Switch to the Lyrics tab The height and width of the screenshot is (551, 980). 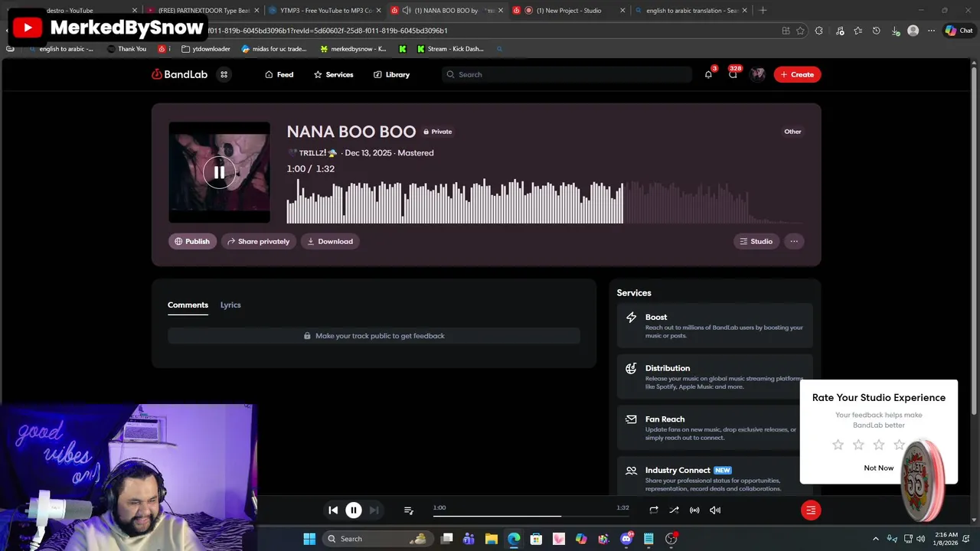click(230, 305)
